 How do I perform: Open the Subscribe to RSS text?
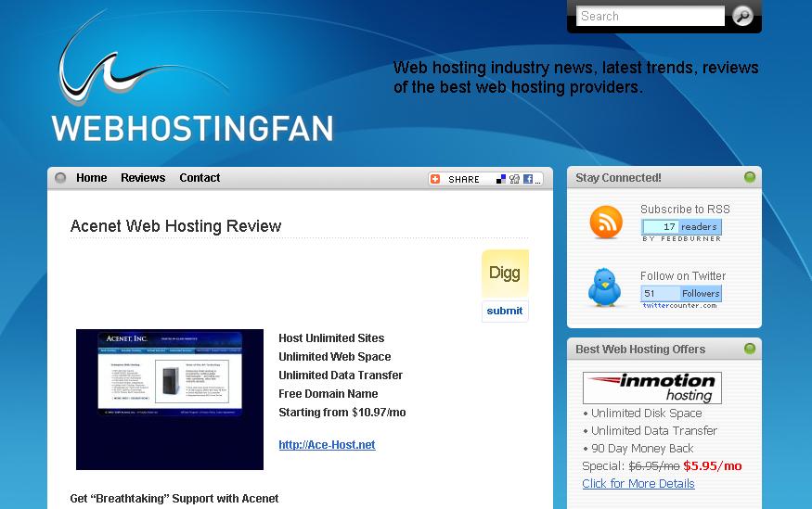click(x=685, y=210)
